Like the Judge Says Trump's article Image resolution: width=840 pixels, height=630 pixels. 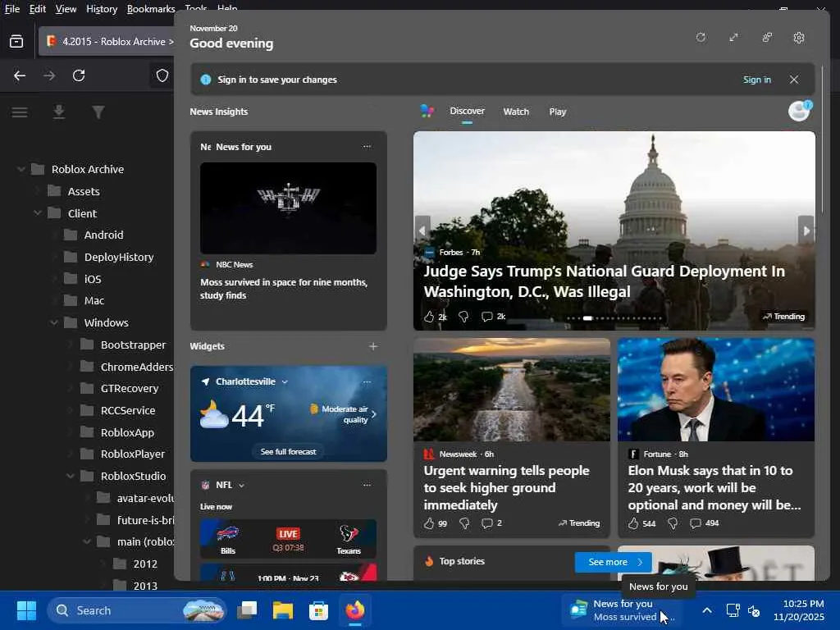coord(429,317)
